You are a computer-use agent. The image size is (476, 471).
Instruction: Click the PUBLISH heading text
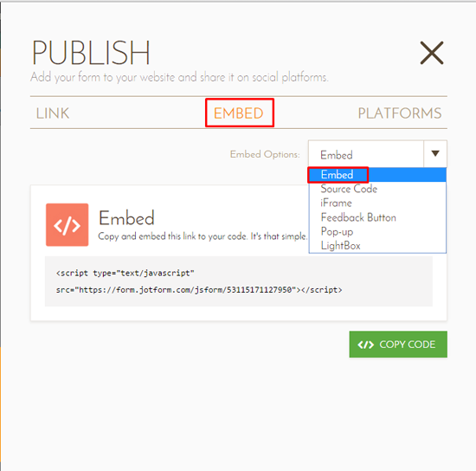91,53
